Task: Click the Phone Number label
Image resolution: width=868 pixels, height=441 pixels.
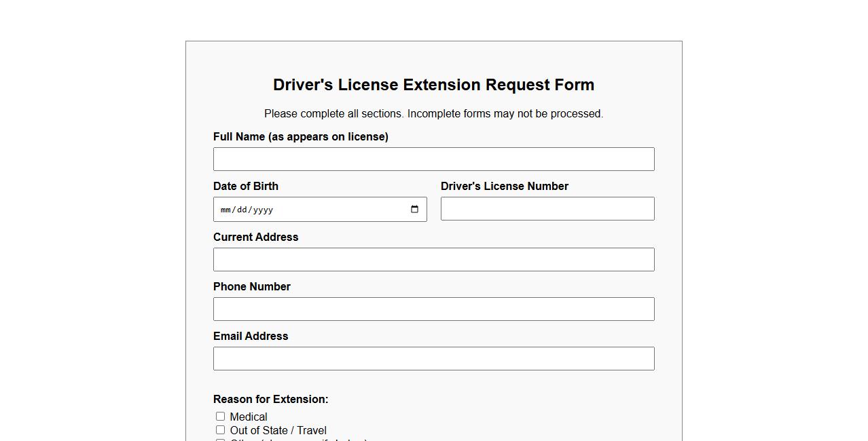Action: click(252, 286)
